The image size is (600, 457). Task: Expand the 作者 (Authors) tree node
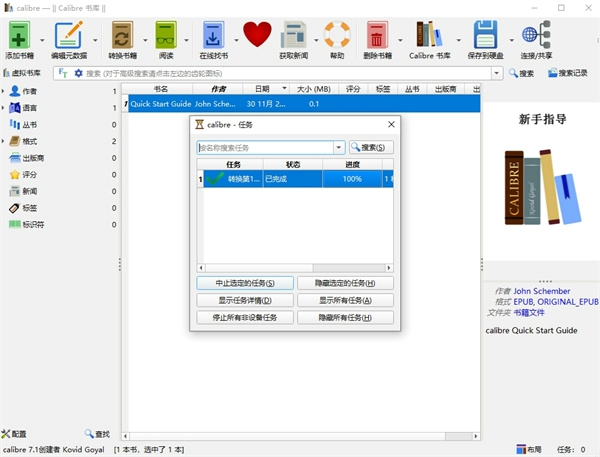pos(4,91)
